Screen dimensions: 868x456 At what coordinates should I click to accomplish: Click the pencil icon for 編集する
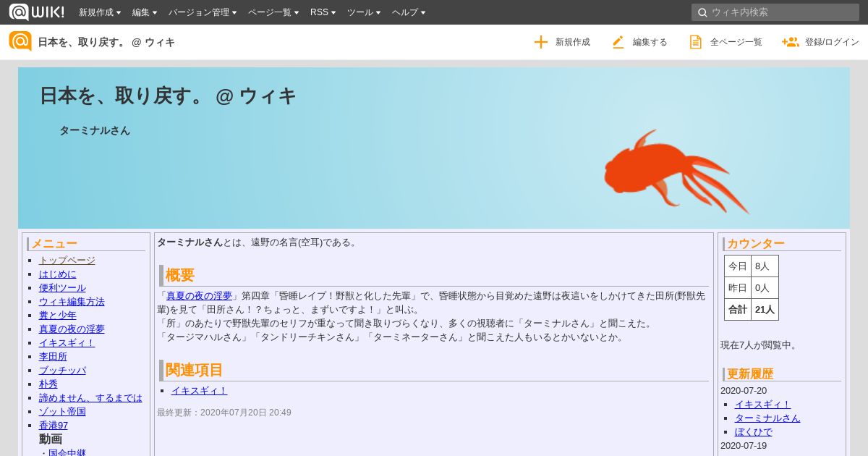(x=618, y=42)
